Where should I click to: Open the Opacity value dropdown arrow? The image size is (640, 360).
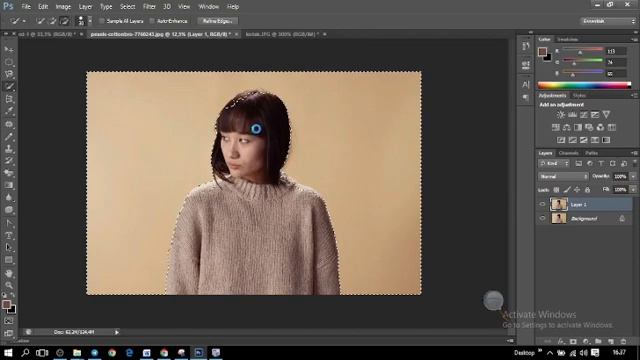(x=633, y=177)
